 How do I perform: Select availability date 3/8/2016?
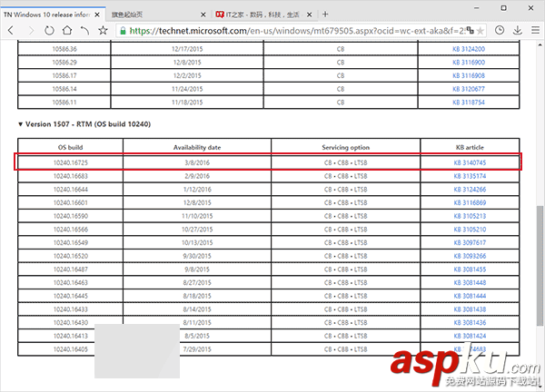coord(197,162)
